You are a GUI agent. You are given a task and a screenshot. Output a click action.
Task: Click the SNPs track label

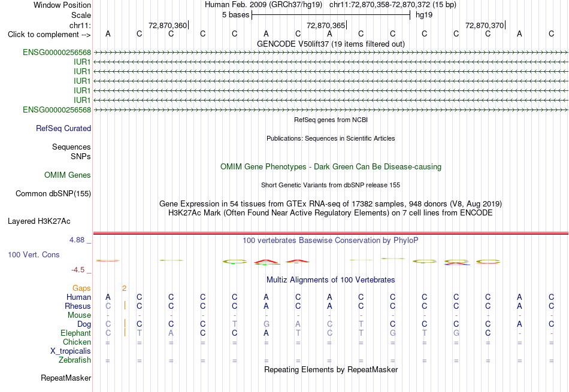(81, 156)
